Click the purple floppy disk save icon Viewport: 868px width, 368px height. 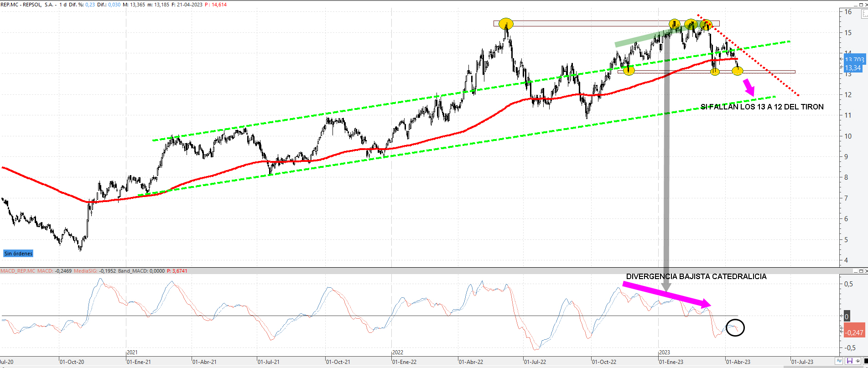(x=849, y=361)
